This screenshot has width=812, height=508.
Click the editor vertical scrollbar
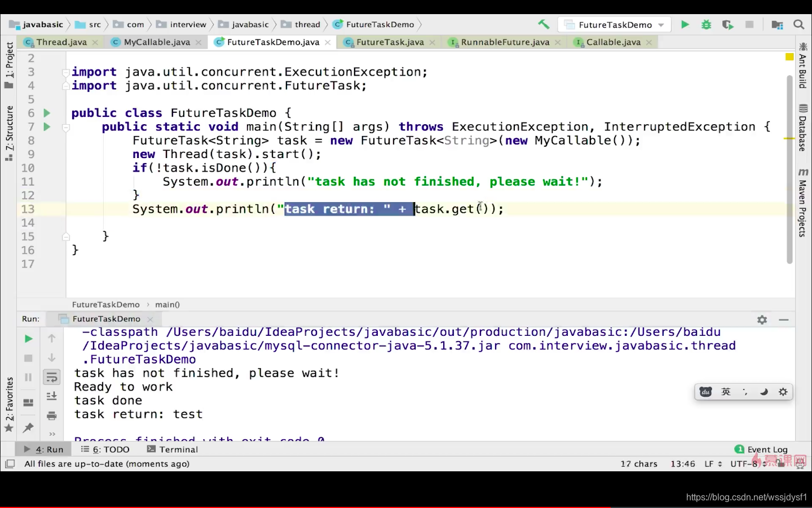(x=789, y=169)
